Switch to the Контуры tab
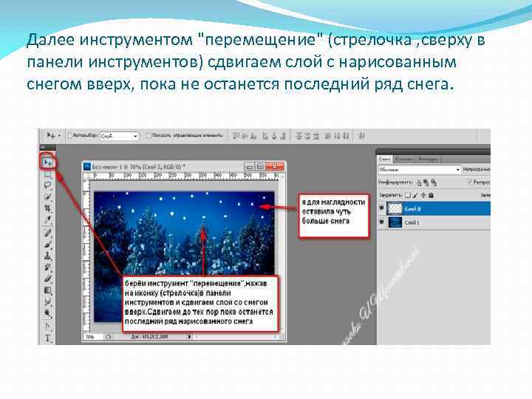 tap(428, 159)
